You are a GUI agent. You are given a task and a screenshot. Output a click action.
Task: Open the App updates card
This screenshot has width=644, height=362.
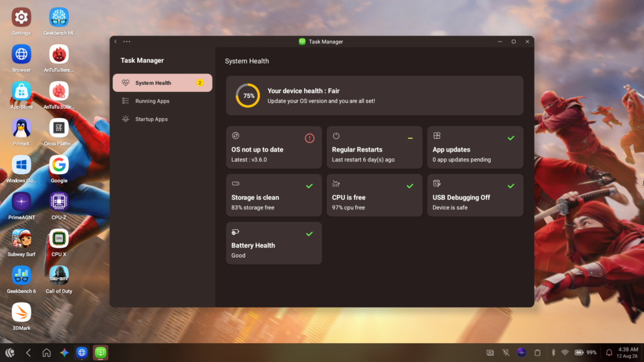(475, 147)
